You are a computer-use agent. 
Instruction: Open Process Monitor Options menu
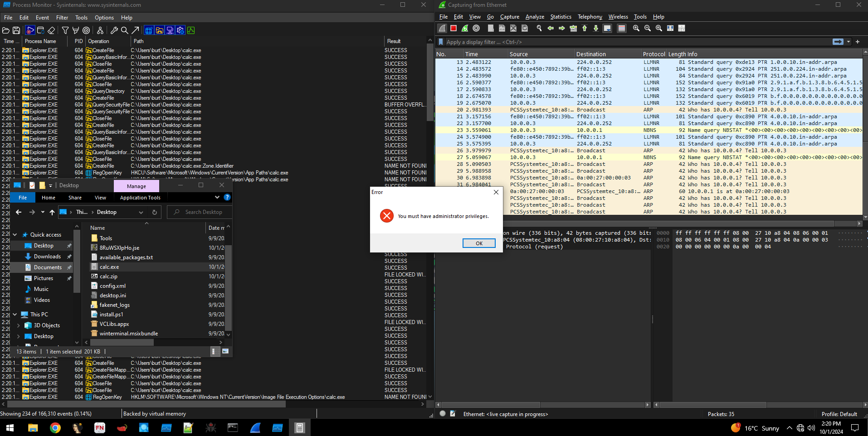(104, 18)
